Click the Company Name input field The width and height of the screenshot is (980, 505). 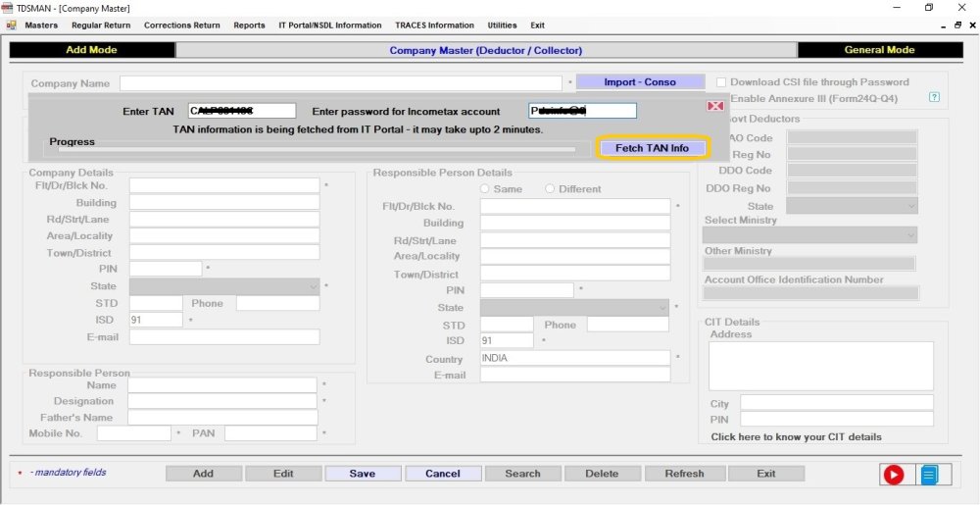(341, 83)
